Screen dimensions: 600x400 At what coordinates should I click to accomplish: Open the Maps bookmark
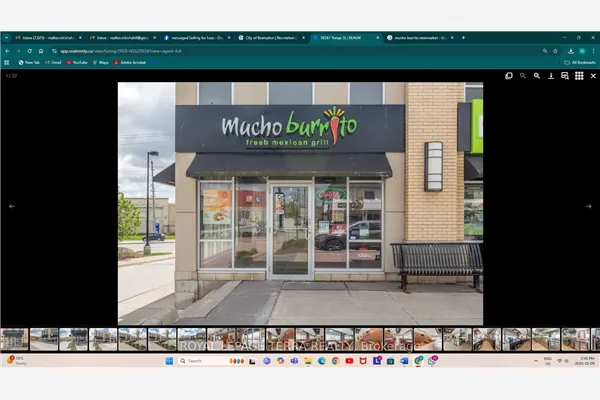tap(101, 62)
